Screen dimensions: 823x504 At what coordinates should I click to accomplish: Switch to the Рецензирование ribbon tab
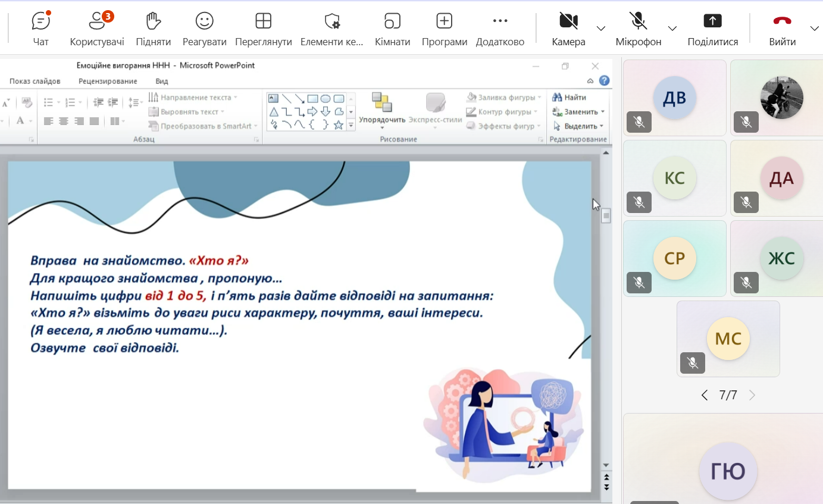[108, 81]
